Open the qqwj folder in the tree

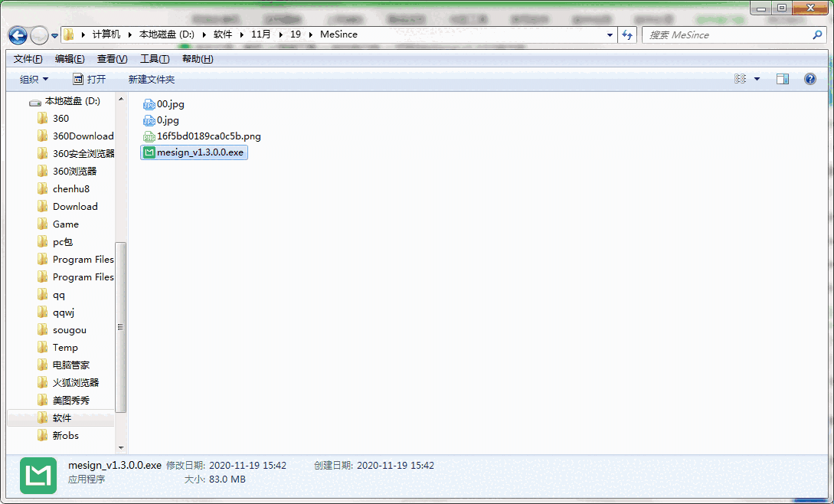point(64,313)
